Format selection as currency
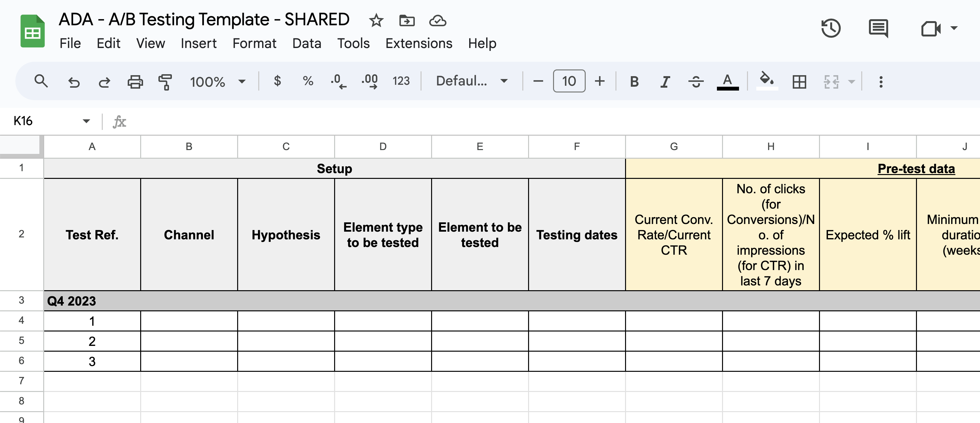980x423 pixels. [x=277, y=81]
